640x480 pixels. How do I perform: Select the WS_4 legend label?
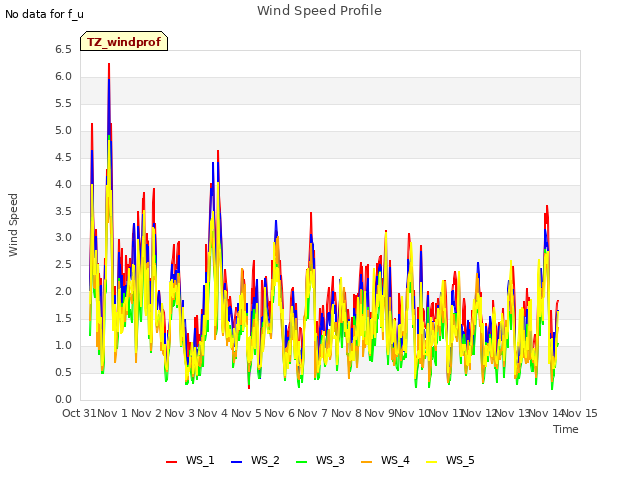point(395,460)
